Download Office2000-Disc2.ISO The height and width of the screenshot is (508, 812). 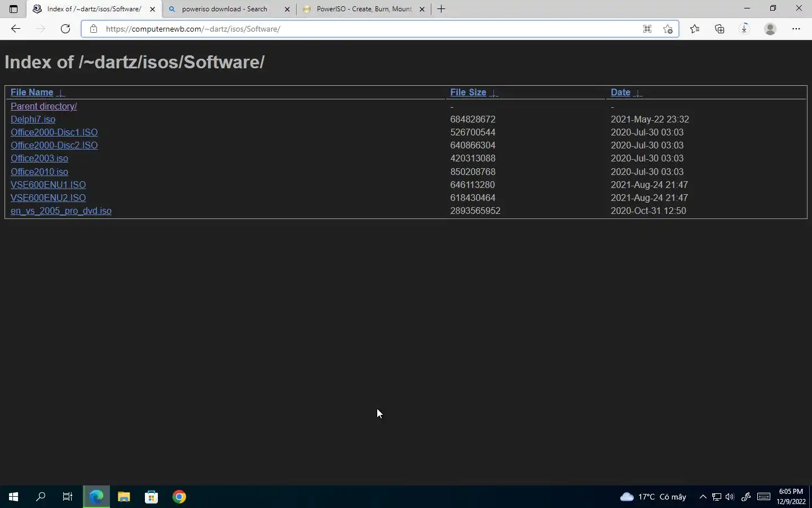[x=54, y=145]
